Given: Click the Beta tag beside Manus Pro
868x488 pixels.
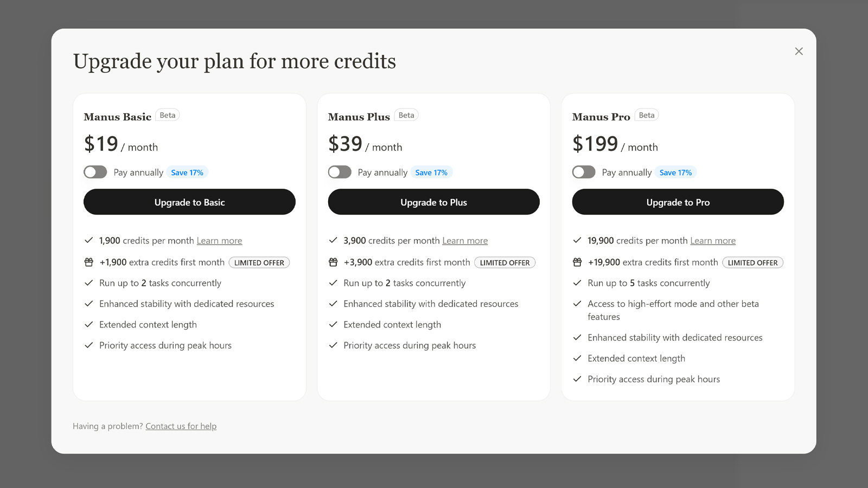Looking at the screenshot, I should click(x=646, y=115).
